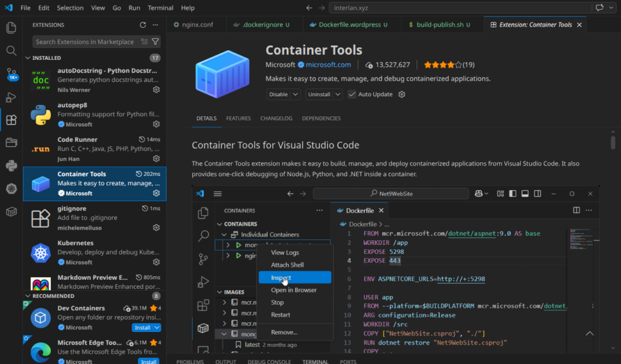Refresh the extensions list
Screen dimensions: 621x364
143,25
